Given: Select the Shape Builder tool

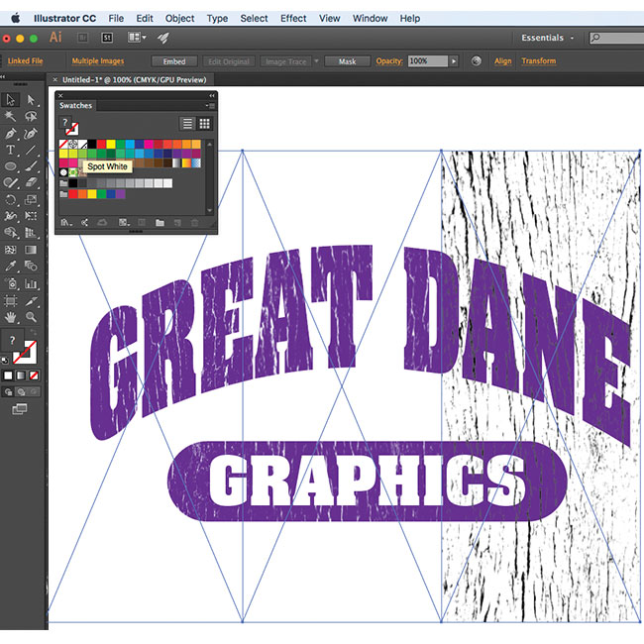Looking at the screenshot, I should pos(10,233).
